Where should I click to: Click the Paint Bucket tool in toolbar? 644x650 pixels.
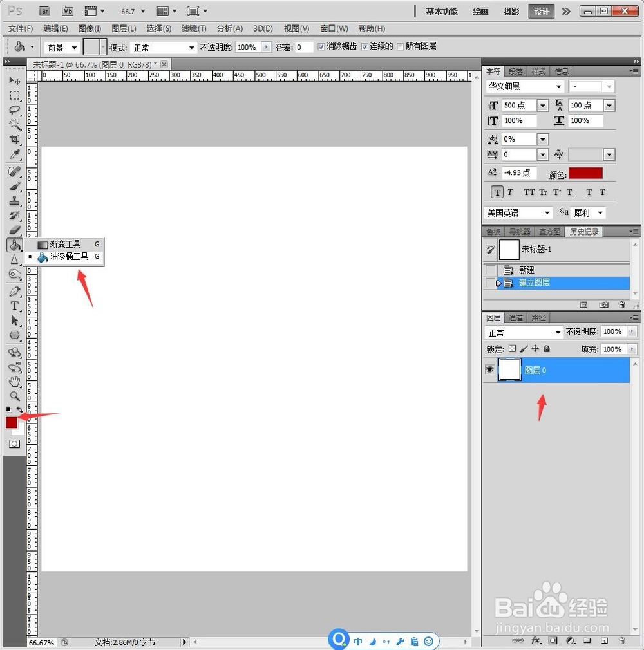coord(15,245)
